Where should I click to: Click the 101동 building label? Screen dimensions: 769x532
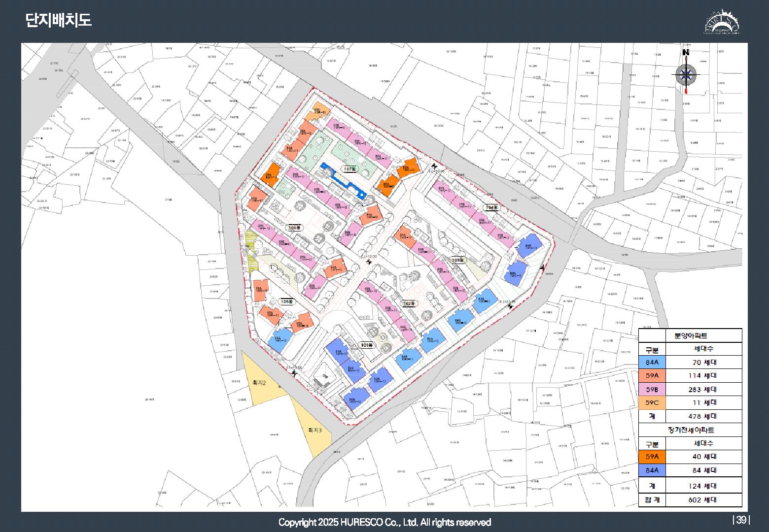point(368,345)
